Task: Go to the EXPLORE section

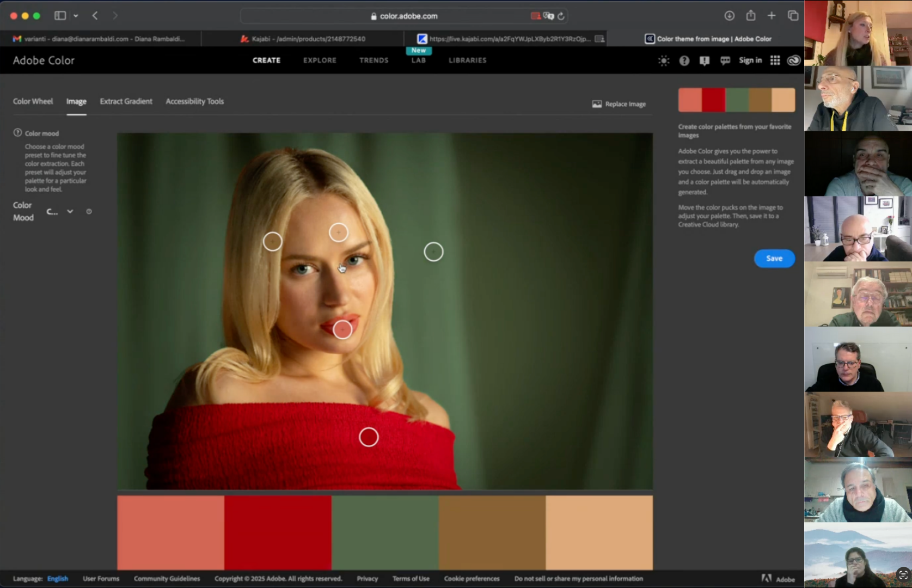Action: [320, 60]
